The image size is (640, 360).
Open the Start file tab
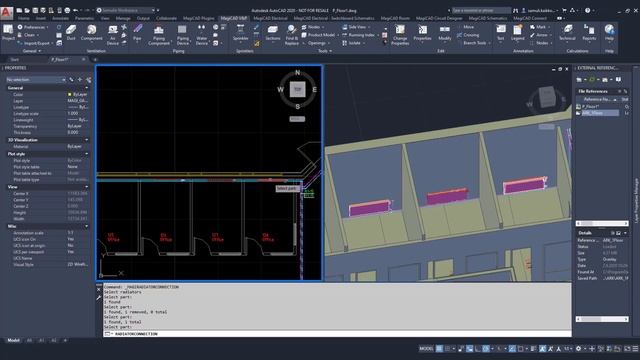[x=15, y=60]
